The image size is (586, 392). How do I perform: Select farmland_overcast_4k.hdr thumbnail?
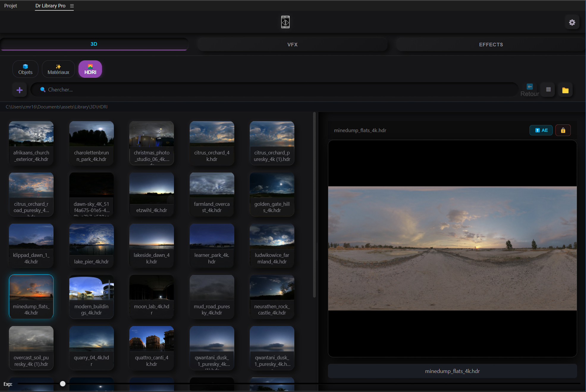(212, 194)
